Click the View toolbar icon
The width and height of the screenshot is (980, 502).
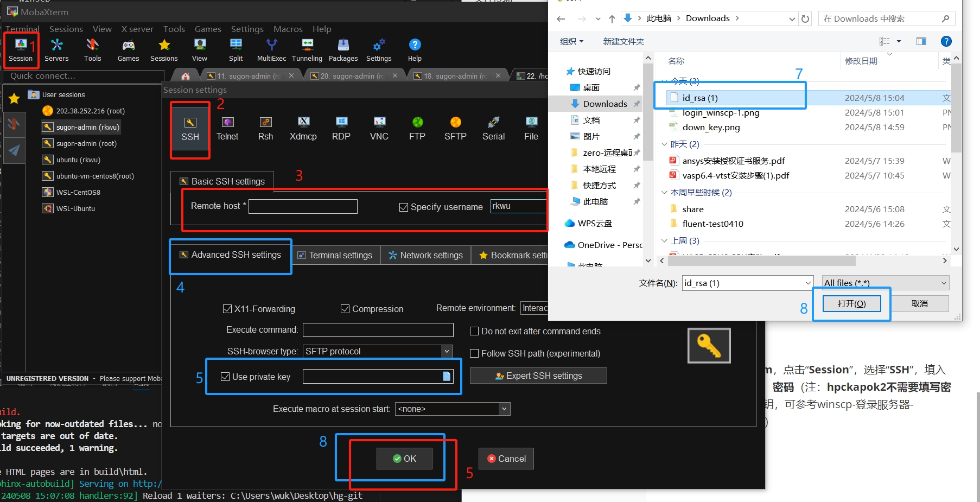[200, 50]
